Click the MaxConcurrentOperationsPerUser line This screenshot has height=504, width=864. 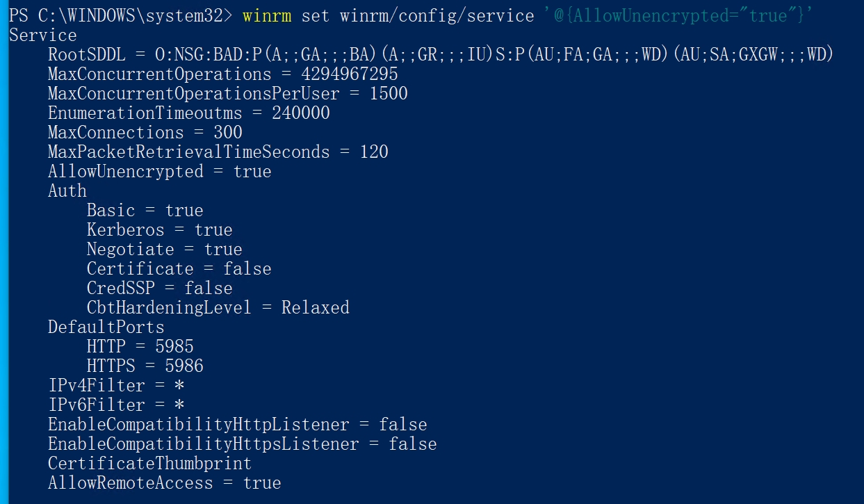click(x=227, y=93)
